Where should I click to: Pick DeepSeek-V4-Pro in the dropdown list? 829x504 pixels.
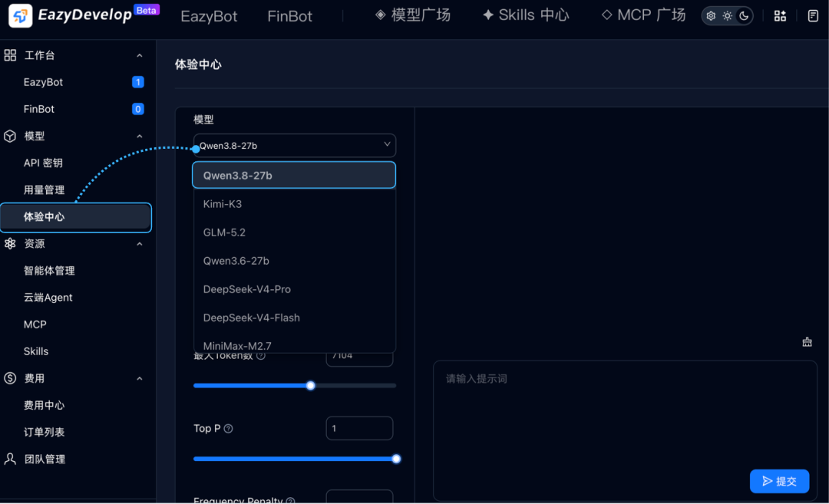click(x=294, y=289)
